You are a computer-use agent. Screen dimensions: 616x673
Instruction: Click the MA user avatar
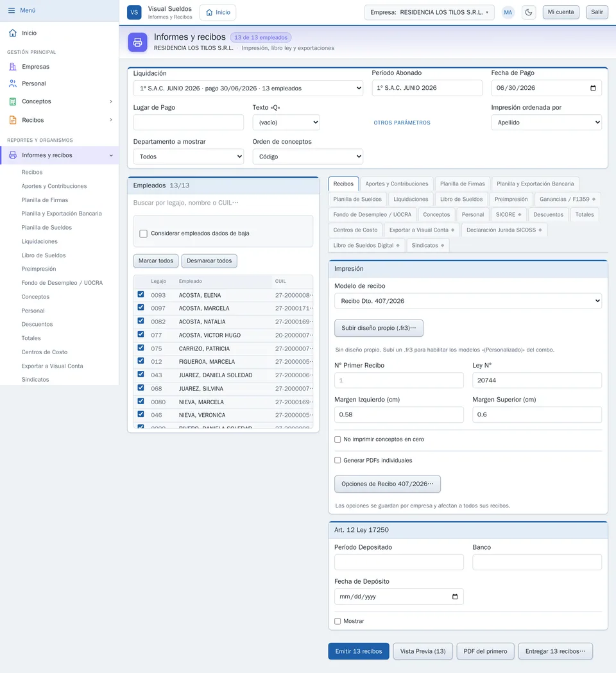click(x=508, y=12)
